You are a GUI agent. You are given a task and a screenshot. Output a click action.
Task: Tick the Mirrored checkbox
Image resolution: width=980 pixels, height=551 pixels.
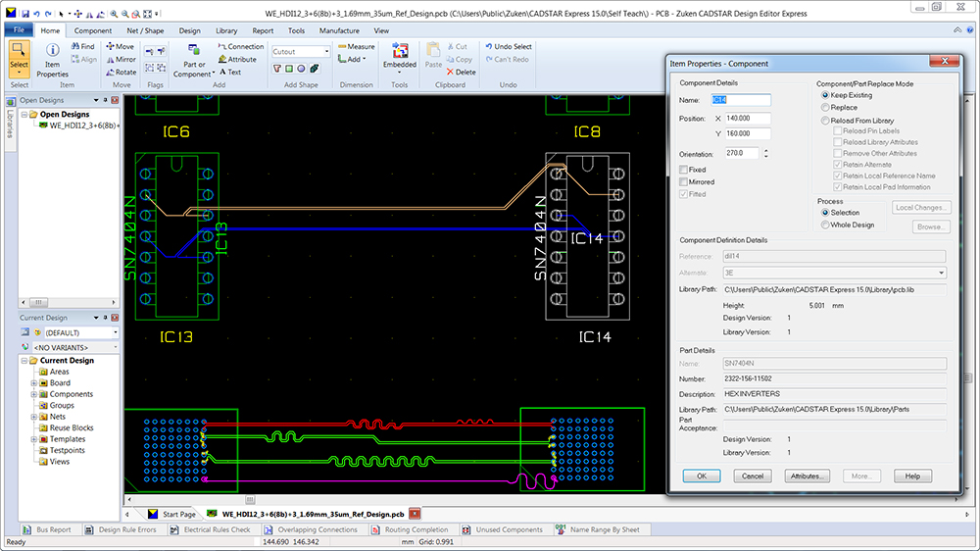point(683,182)
